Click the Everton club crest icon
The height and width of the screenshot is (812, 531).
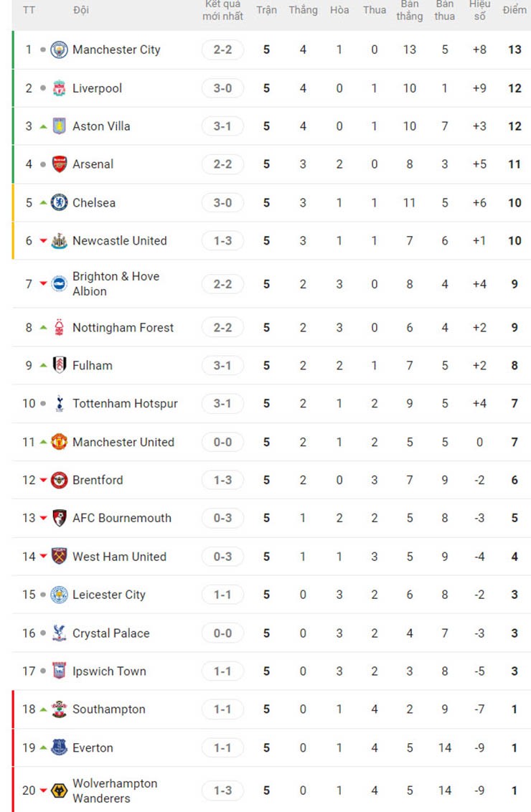point(59,747)
